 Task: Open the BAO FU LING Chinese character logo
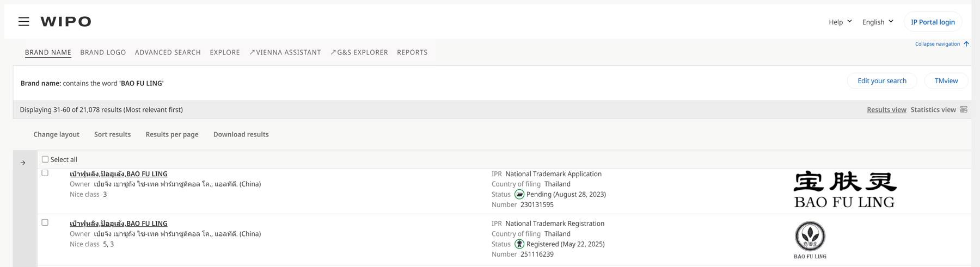coord(844,189)
